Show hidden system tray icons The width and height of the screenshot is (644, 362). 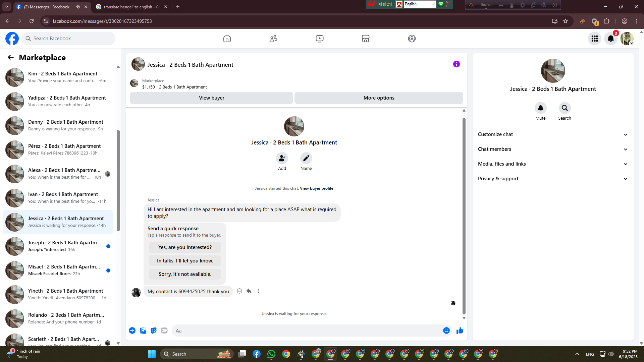pos(577,354)
